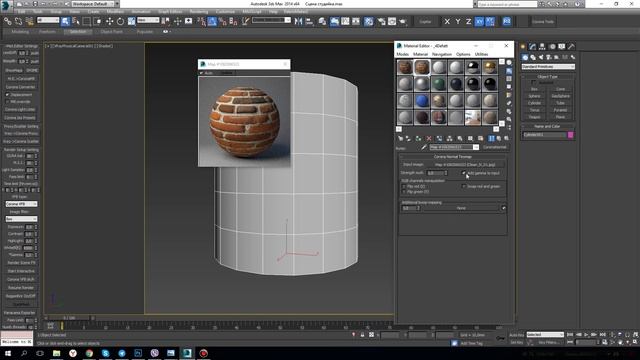
Task: Toggle additional bump mapping checkbox
Action: point(504,208)
